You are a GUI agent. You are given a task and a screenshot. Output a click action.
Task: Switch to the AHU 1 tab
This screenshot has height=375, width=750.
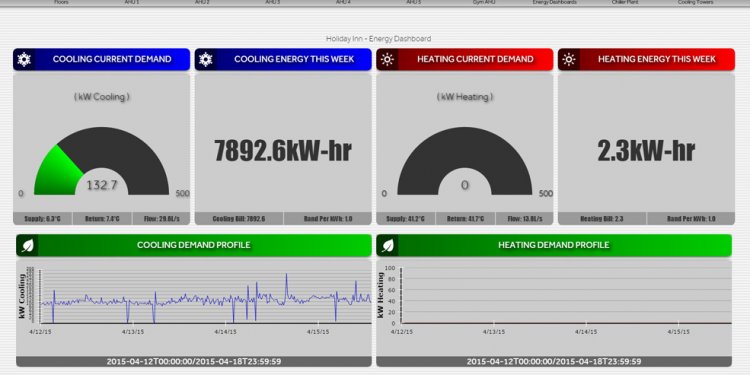tap(132, 2)
